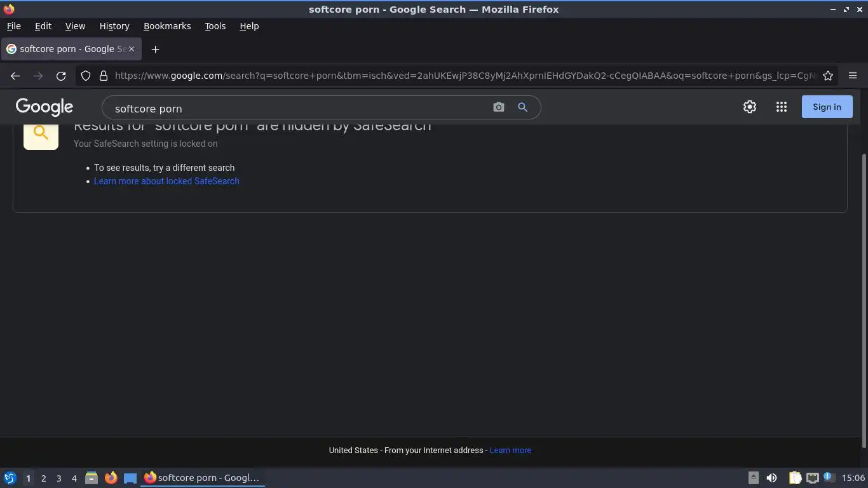Image resolution: width=868 pixels, height=488 pixels.
Task: Click the Google logo
Action: (x=44, y=107)
